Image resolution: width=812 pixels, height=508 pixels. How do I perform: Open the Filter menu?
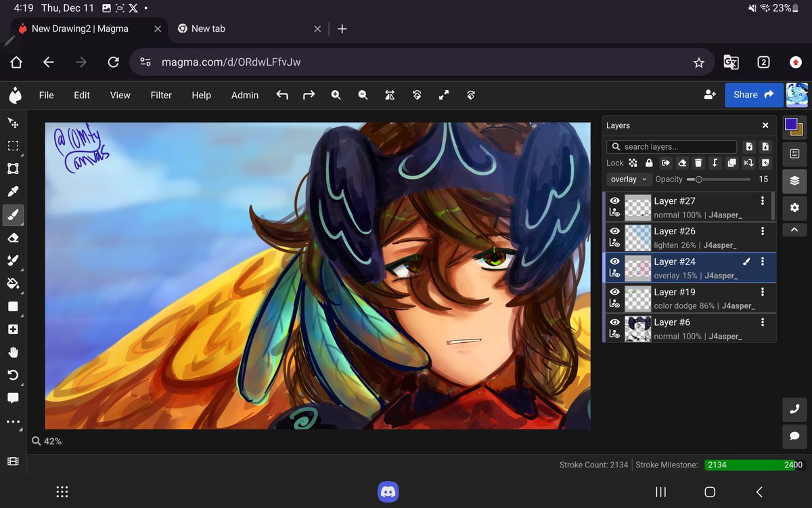(x=161, y=96)
